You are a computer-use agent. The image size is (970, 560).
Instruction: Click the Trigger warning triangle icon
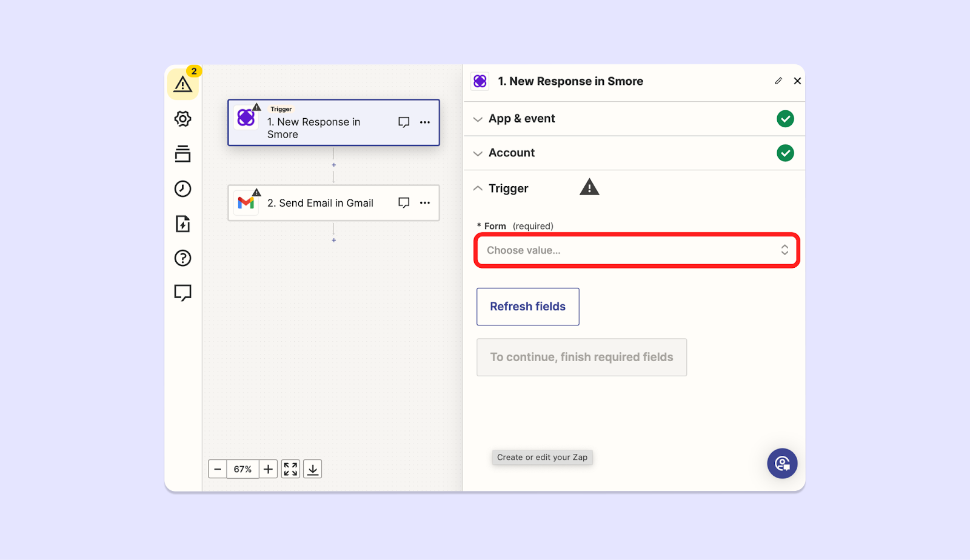pos(589,187)
